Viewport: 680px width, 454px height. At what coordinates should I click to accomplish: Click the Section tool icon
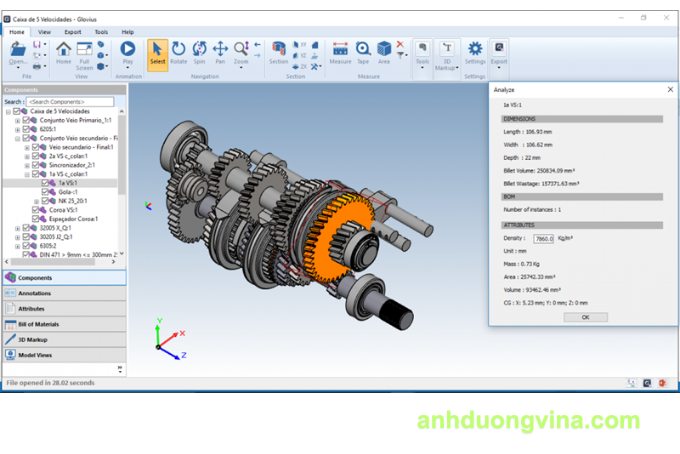tap(279, 52)
